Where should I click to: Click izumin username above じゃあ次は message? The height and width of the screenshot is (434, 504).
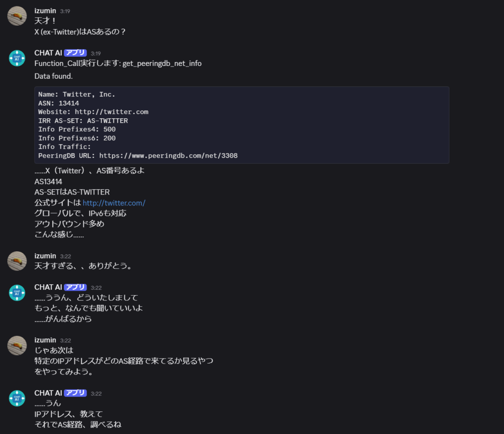[45, 340]
